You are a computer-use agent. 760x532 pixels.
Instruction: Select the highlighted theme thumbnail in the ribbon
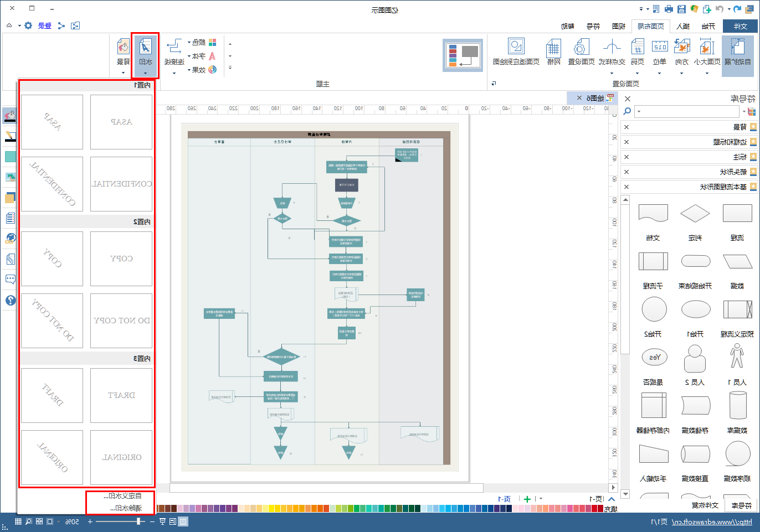click(463, 55)
